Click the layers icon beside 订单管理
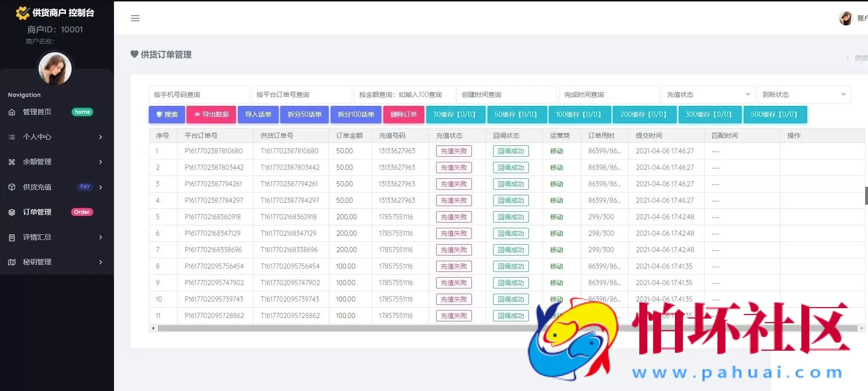The image size is (868, 391). pyautogui.click(x=12, y=212)
